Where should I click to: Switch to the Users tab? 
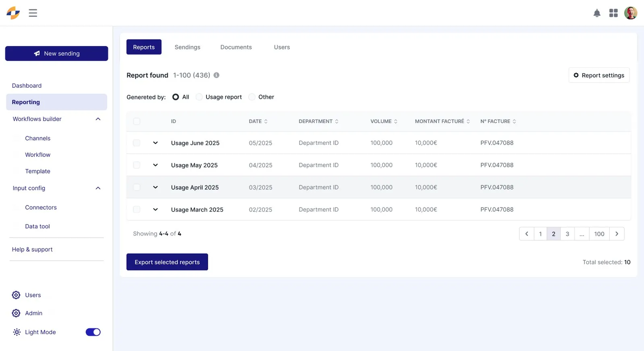(x=282, y=47)
